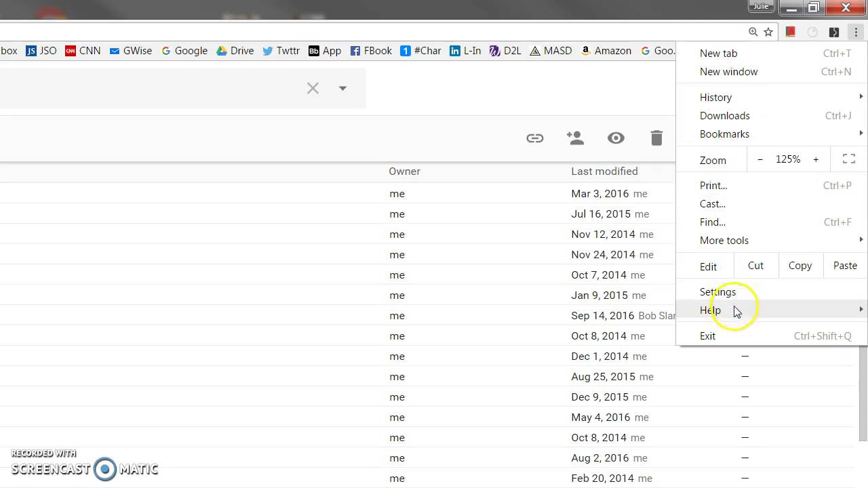The image size is (868, 488).
Task: Clear search with X button
Action: click(x=313, y=88)
